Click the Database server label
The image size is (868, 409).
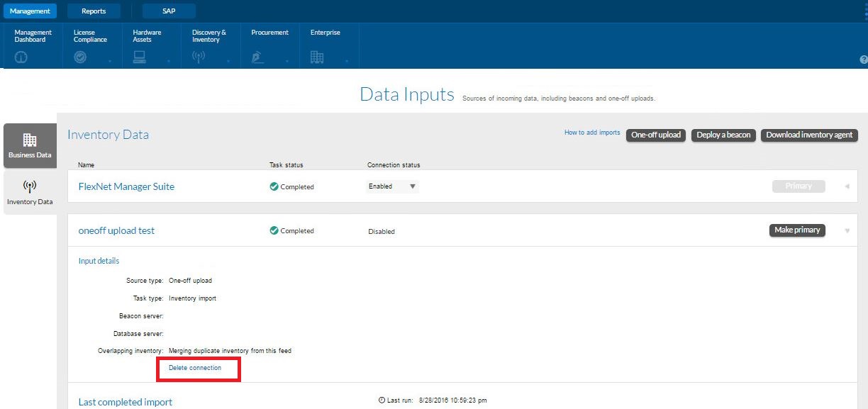coord(138,333)
